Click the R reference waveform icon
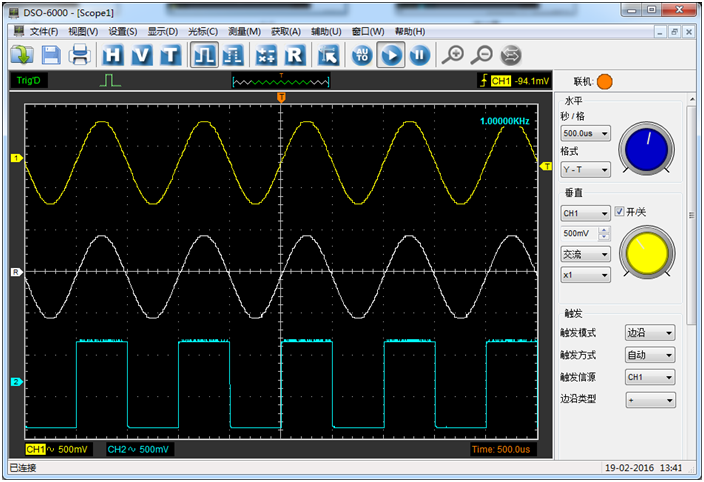The height and width of the screenshot is (482, 704). (x=294, y=54)
